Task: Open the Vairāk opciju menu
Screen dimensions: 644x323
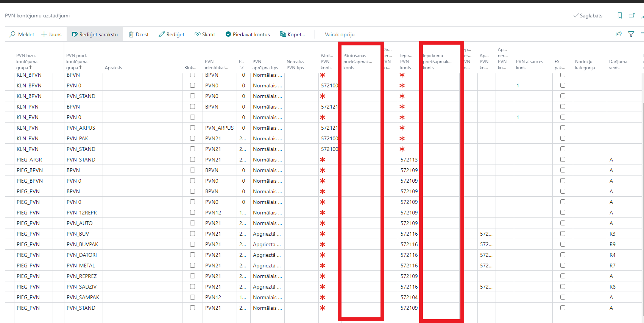Action: [340, 34]
